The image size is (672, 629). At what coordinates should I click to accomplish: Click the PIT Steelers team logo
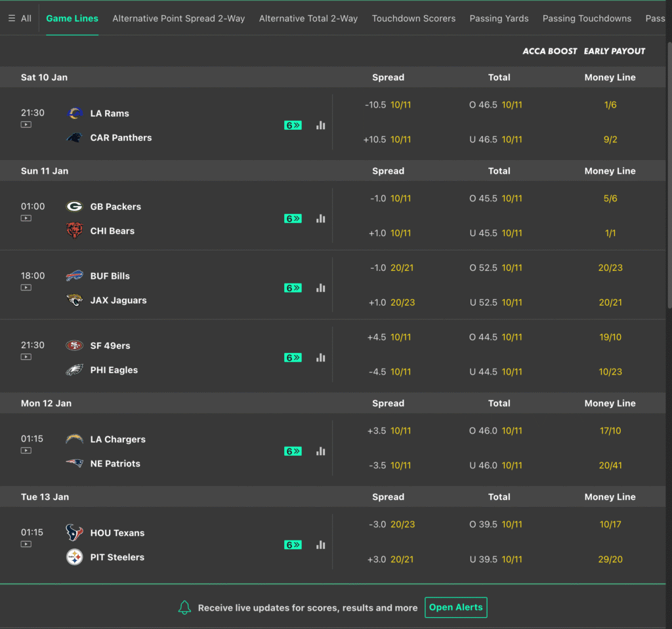coord(75,557)
